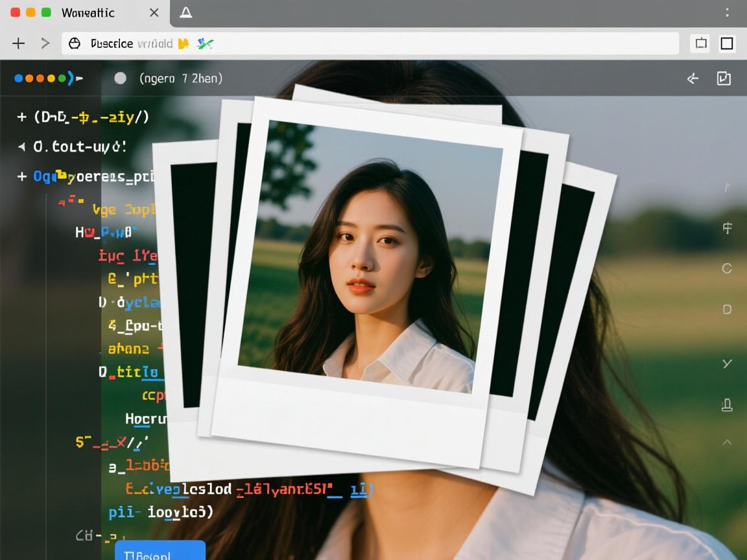
Task: Collapse the "O.toLt-uyo!" entry via its arrow
Action: tap(21, 147)
